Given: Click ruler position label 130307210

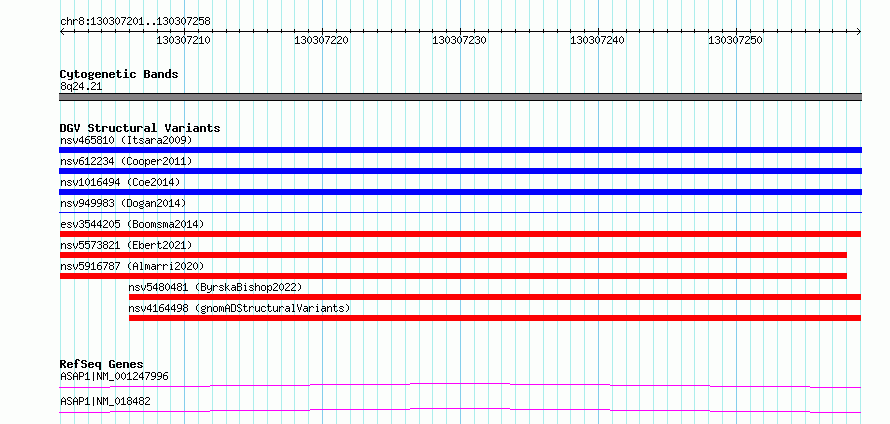Looking at the screenshot, I should tap(183, 40).
